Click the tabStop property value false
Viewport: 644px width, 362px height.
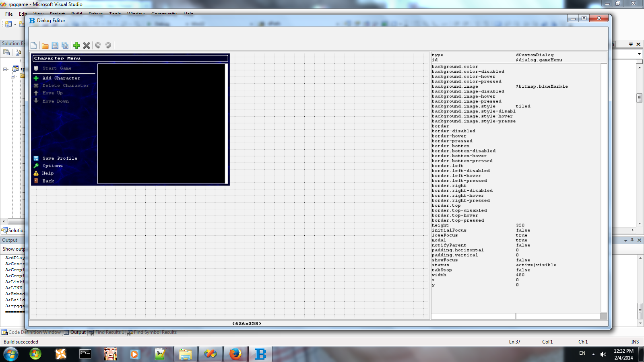[x=523, y=270]
